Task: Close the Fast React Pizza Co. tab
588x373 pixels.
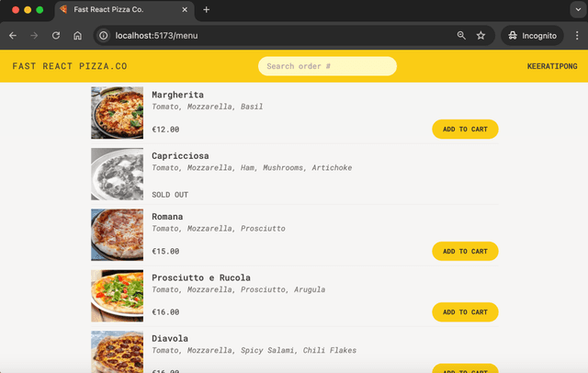Action: click(185, 10)
